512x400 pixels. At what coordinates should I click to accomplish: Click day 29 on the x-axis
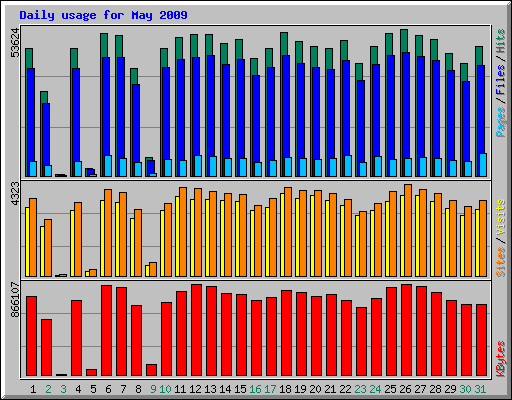(450, 389)
